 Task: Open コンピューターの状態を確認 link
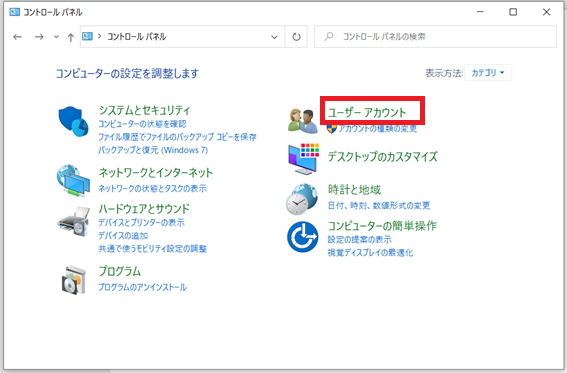142,124
